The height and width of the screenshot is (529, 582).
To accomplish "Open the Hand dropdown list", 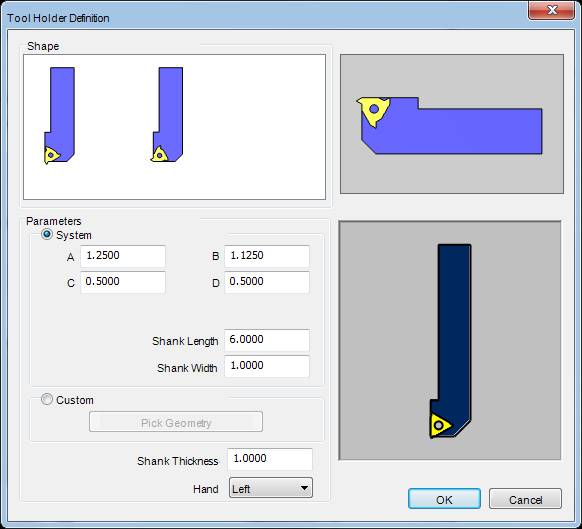I will coord(271,488).
